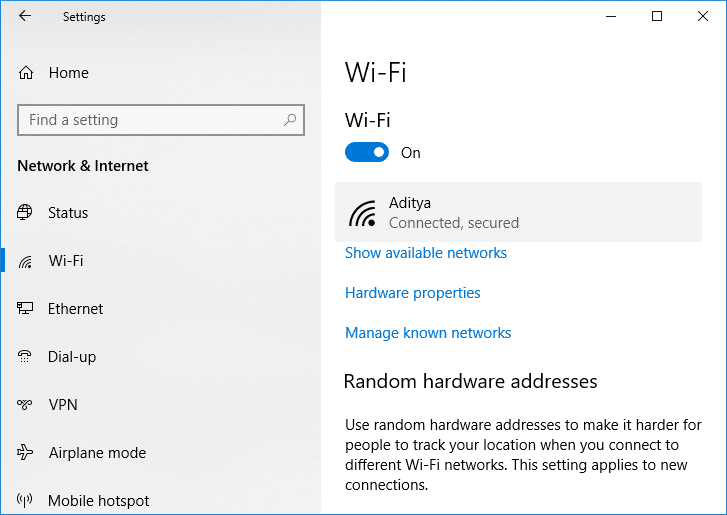Screen dimensions: 727x515
Task: Click the Home house icon
Action: point(26,73)
